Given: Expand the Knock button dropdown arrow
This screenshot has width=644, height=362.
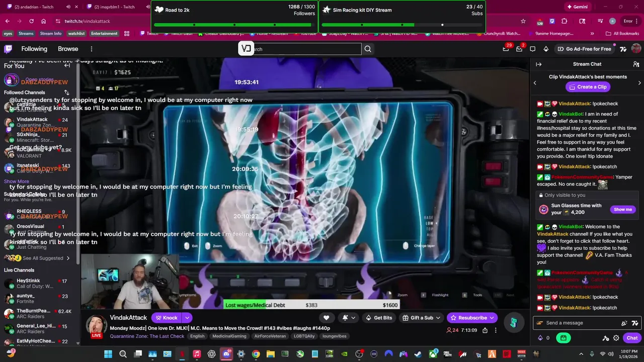Looking at the screenshot, I should pos(187,318).
